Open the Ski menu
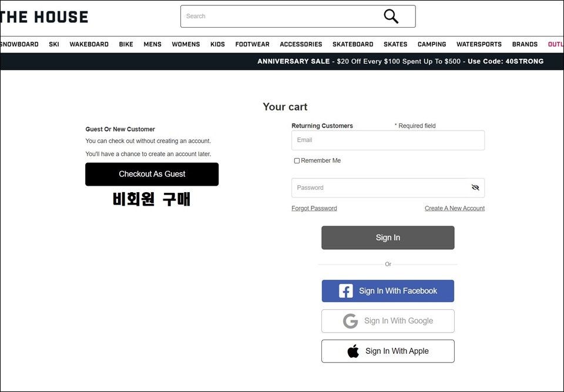This screenshot has width=564, height=392. 54,44
